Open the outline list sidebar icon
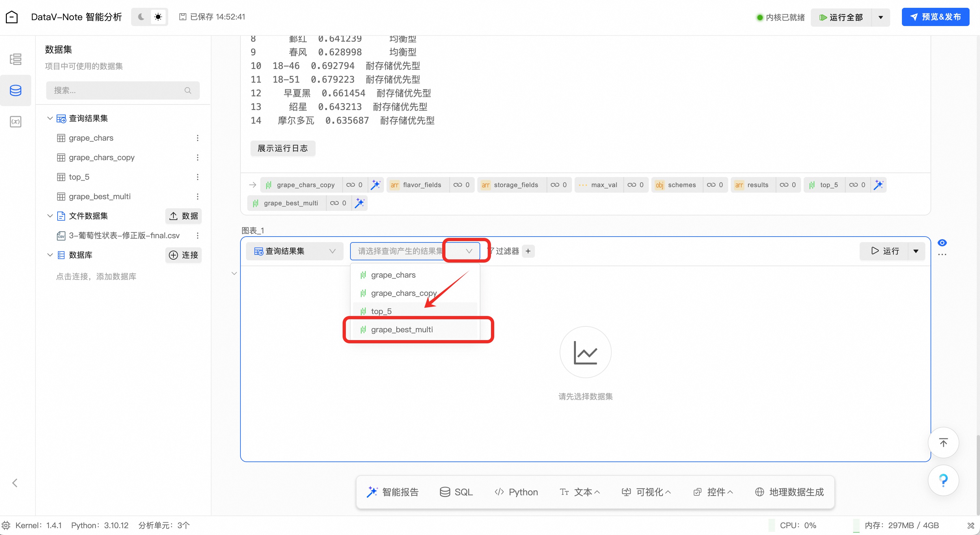980x535 pixels. (16, 59)
